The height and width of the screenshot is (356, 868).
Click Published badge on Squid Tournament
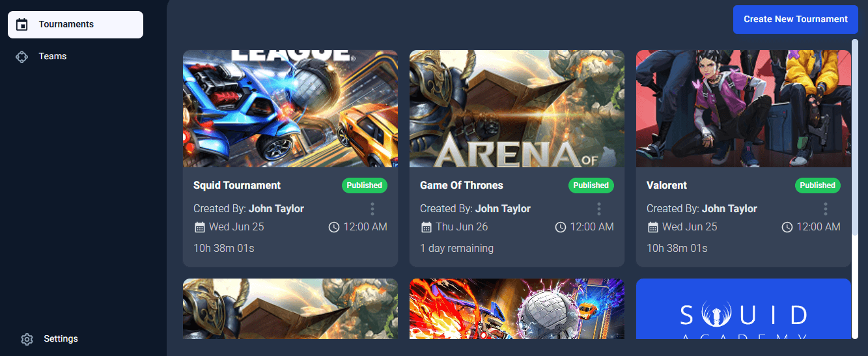coord(364,185)
